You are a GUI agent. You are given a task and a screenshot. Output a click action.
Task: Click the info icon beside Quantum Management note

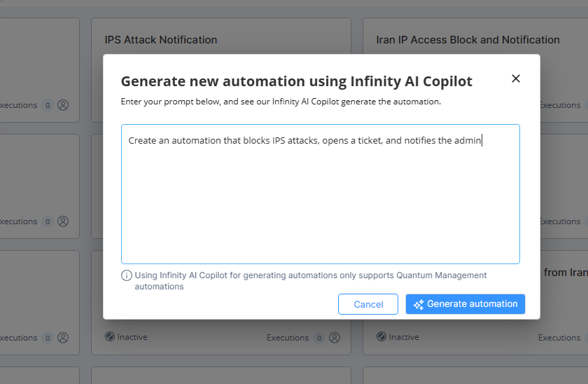pos(127,275)
